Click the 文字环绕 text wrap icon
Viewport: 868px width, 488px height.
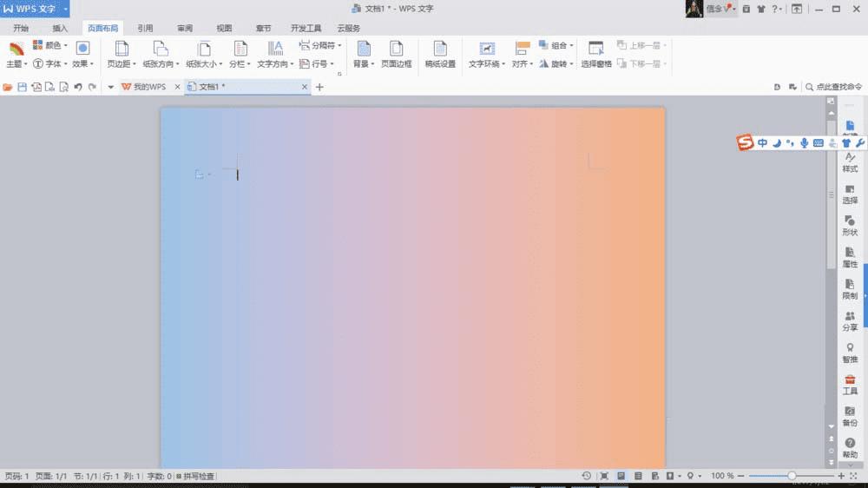487,49
